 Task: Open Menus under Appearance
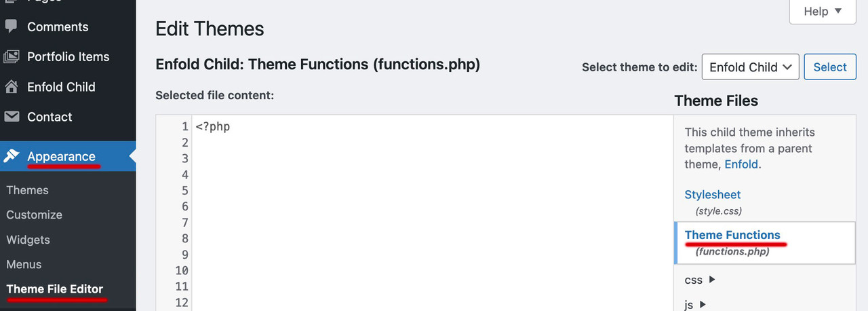click(24, 264)
